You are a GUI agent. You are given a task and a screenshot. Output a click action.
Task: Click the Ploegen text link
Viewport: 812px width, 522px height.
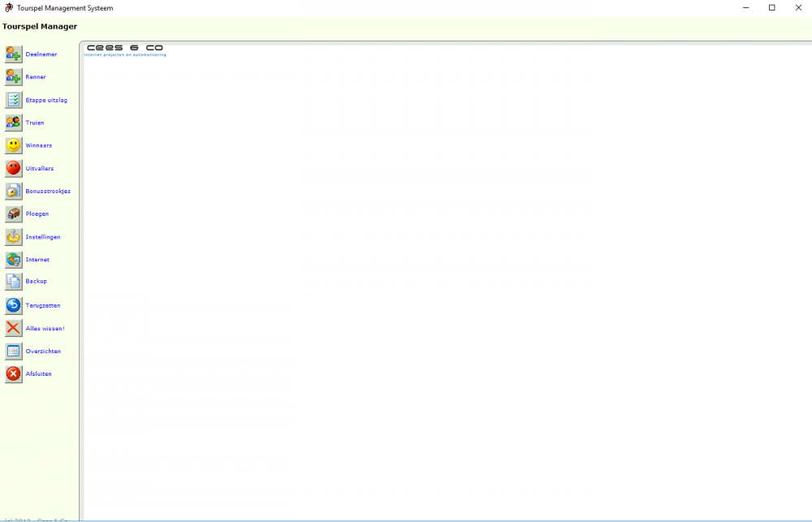37,214
